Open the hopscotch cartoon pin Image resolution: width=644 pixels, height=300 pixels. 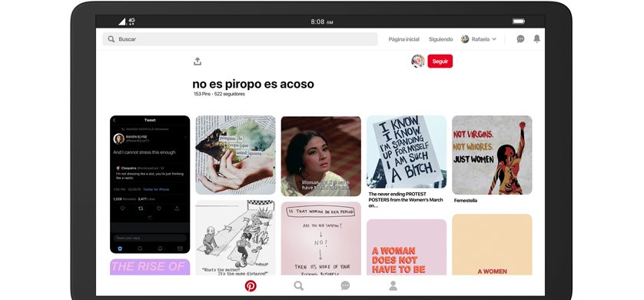pyautogui.click(x=235, y=238)
